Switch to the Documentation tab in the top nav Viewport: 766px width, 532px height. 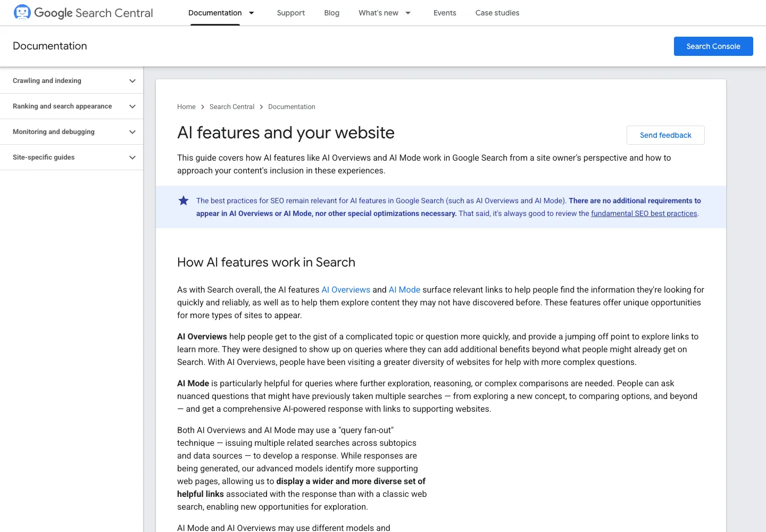tap(215, 13)
